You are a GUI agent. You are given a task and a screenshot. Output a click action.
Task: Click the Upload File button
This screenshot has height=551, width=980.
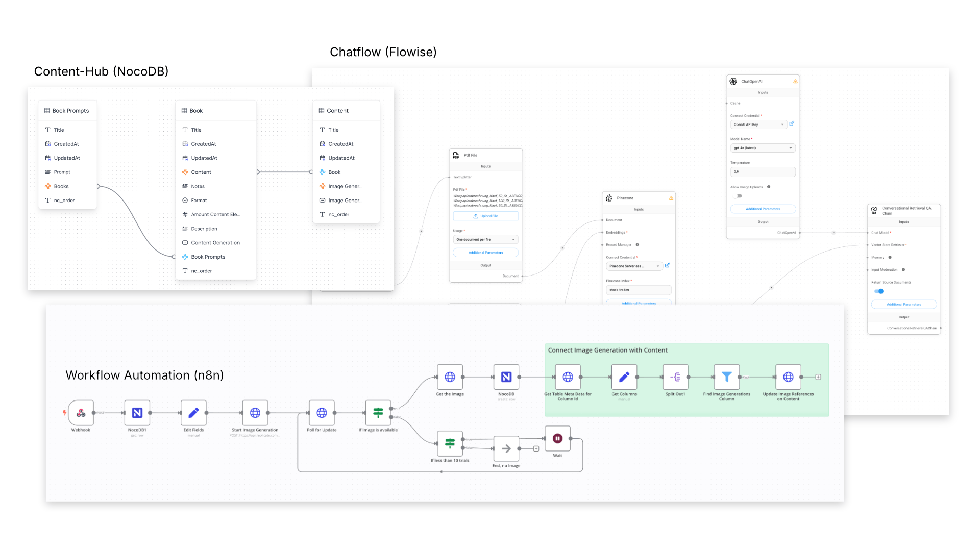pos(485,216)
